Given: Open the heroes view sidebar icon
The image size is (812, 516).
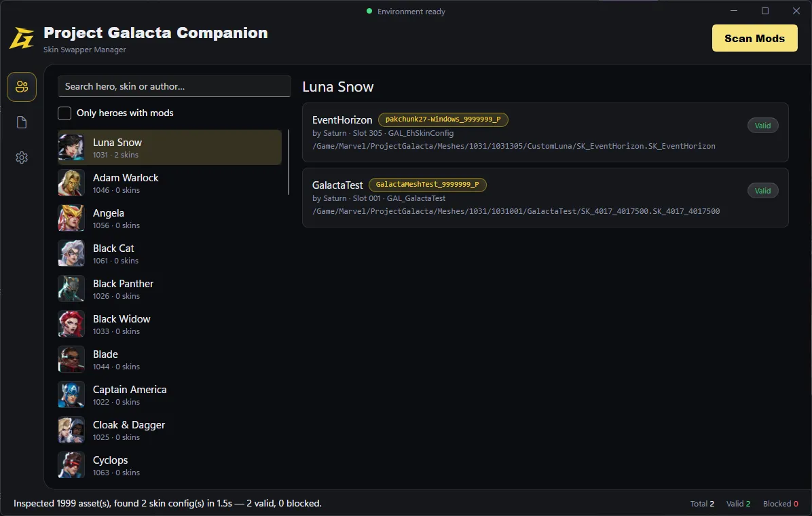Looking at the screenshot, I should coord(22,86).
